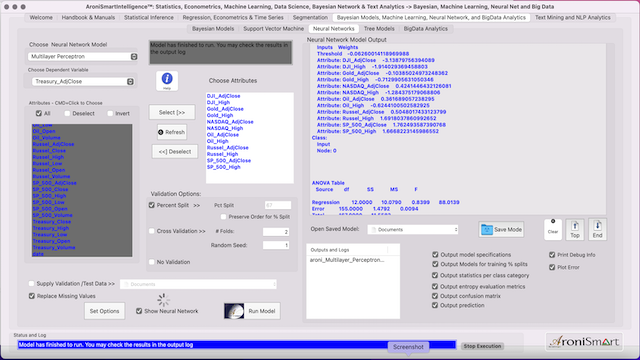Switch to Support Vector Machine subtab
The height and width of the screenshot is (360, 640).
pyautogui.click(x=273, y=29)
